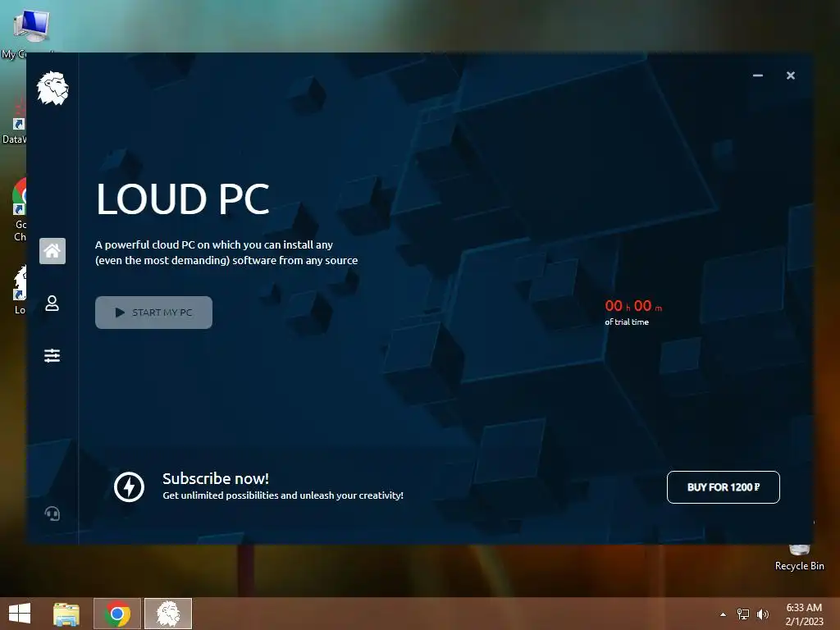The height and width of the screenshot is (630, 840).
Task: Click the LOUD PC title text
Action: tap(183, 199)
